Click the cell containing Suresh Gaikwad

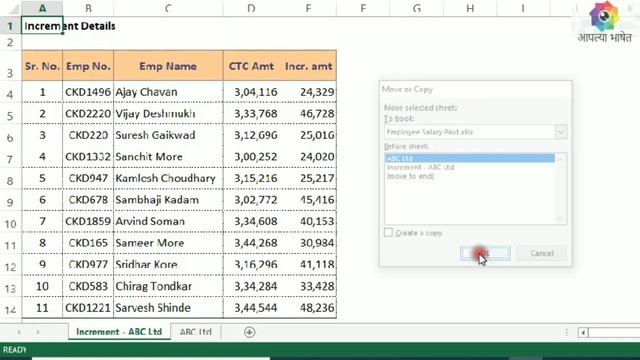[168, 135]
